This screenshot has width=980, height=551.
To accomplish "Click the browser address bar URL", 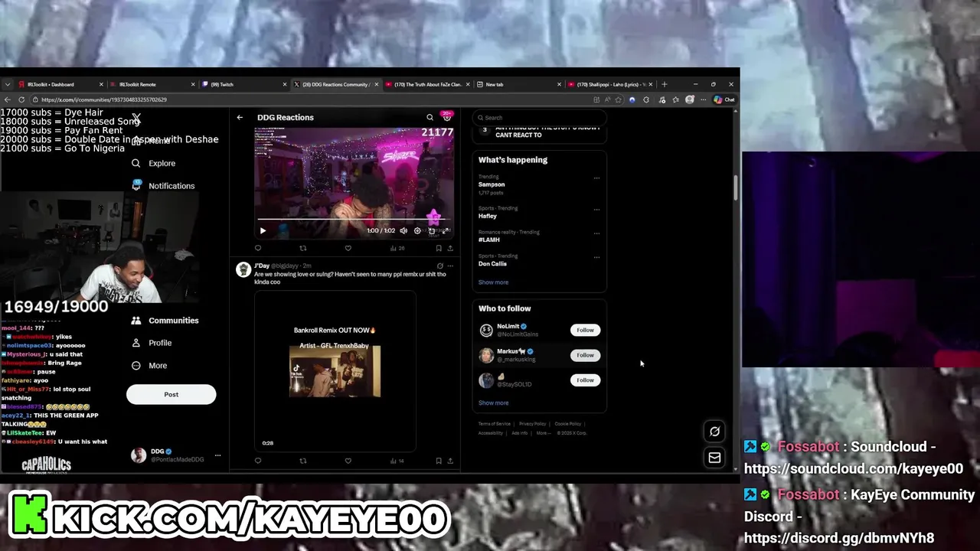I will click(104, 99).
